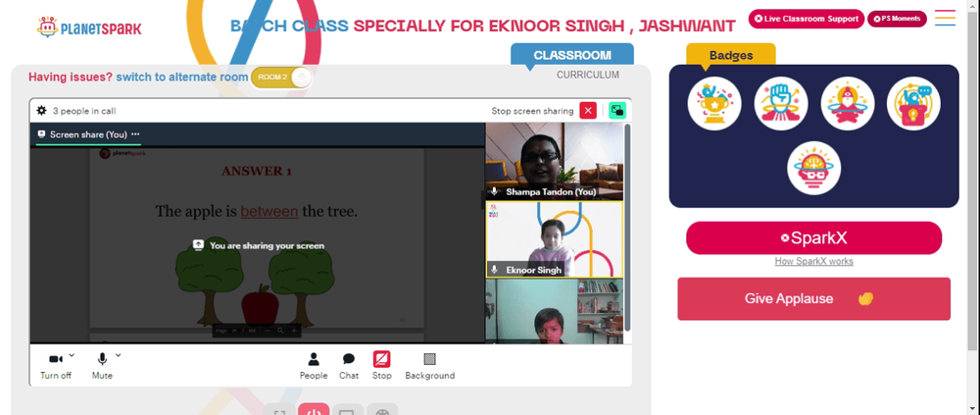Viewport: 980px width, 415px height.
Task: Click the PDF zoom in plus icon
Action: [x=294, y=331]
